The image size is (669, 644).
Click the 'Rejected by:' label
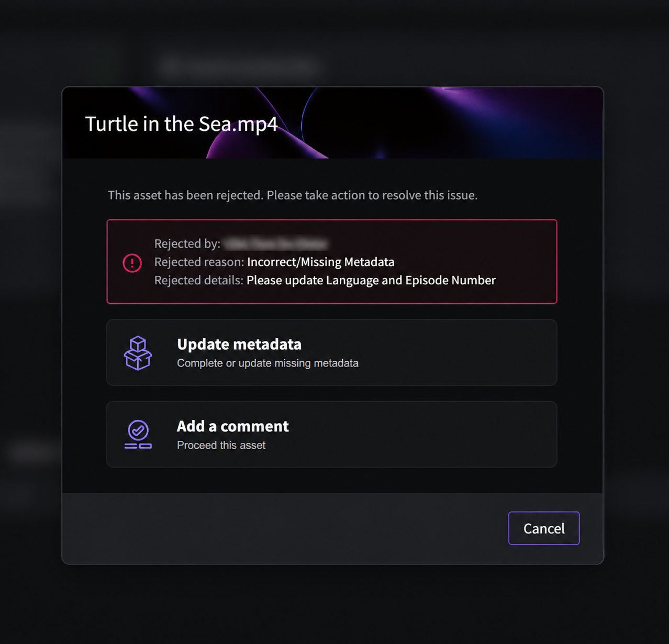click(x=187, y=243)
